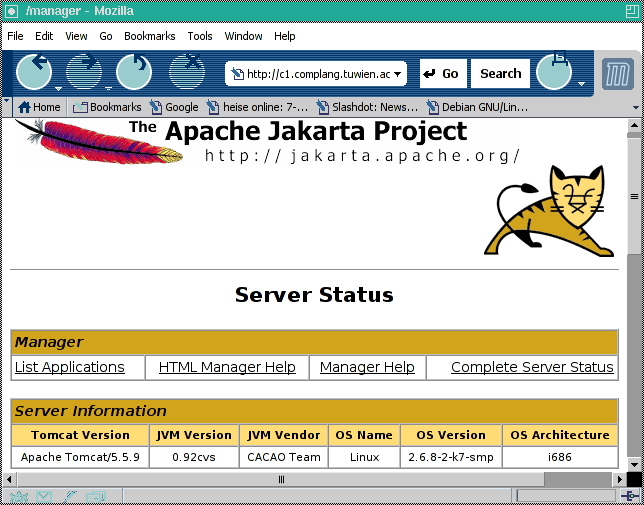The image size is (644, 505).
Task: Click the online/offline plug icon
Action: [630, 496]
